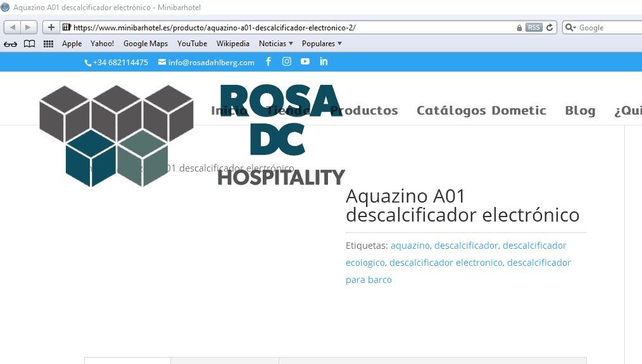Open the Google Maps bookmark

146,44
